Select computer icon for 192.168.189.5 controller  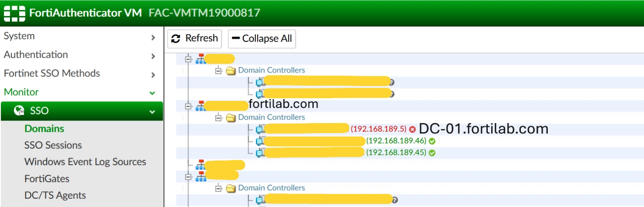pyautogui.click(x=260, y=129)
